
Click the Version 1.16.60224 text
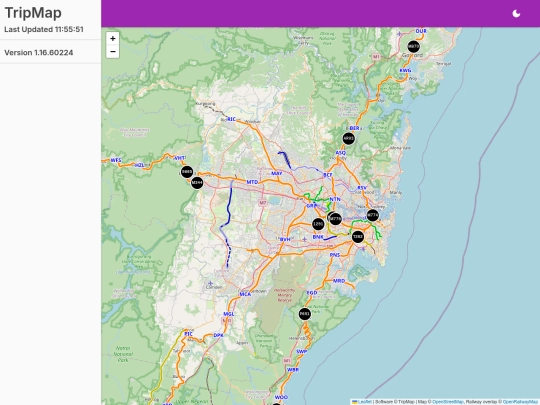pos(39,52)
